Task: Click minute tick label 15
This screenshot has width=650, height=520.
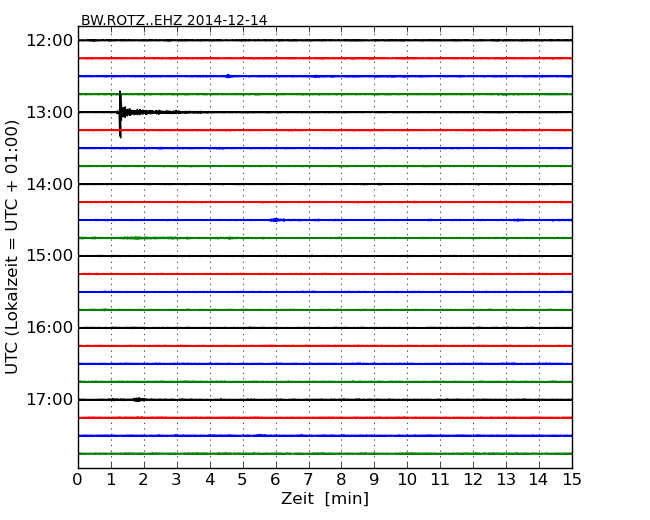Action: pos(572,480)
